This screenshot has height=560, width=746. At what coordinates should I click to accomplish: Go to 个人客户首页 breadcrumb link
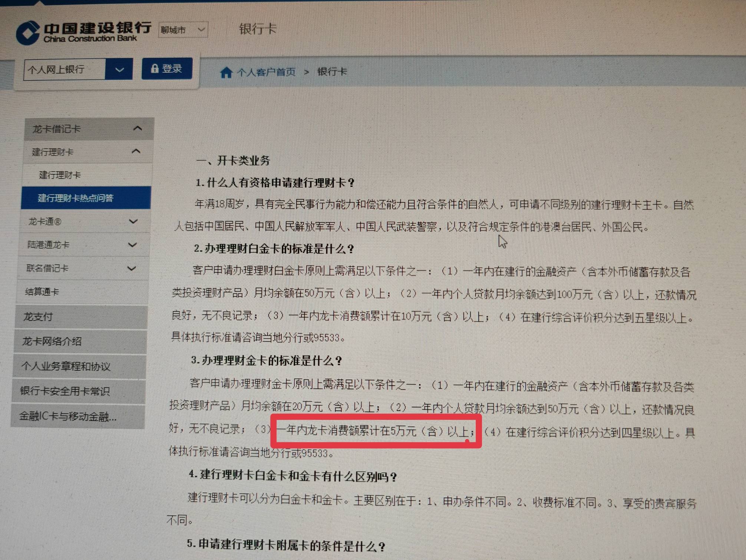pyautogui.click(x=266, y=72)
